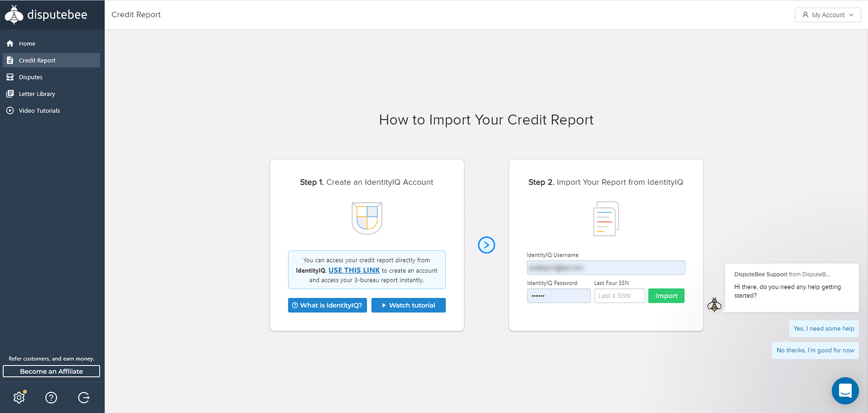The image size is (868, 413).
Task: Open settings gear icon
Action: tap(19, 397)
